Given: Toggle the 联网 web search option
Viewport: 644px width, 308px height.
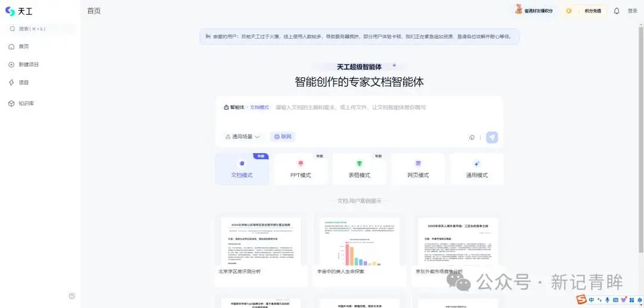Looking at the screenshot, I should tap(283, 137).
